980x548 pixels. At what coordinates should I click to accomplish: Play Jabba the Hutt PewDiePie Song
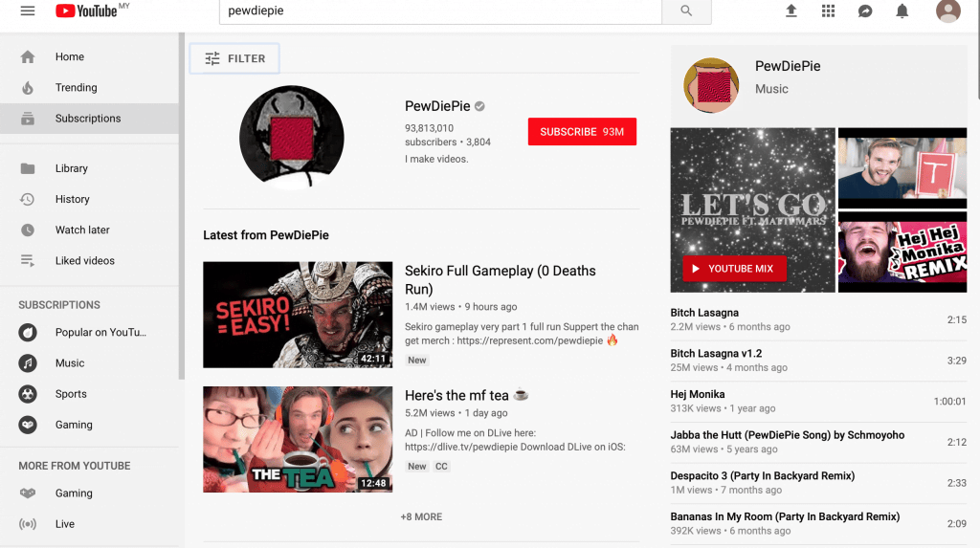[819, 442]
